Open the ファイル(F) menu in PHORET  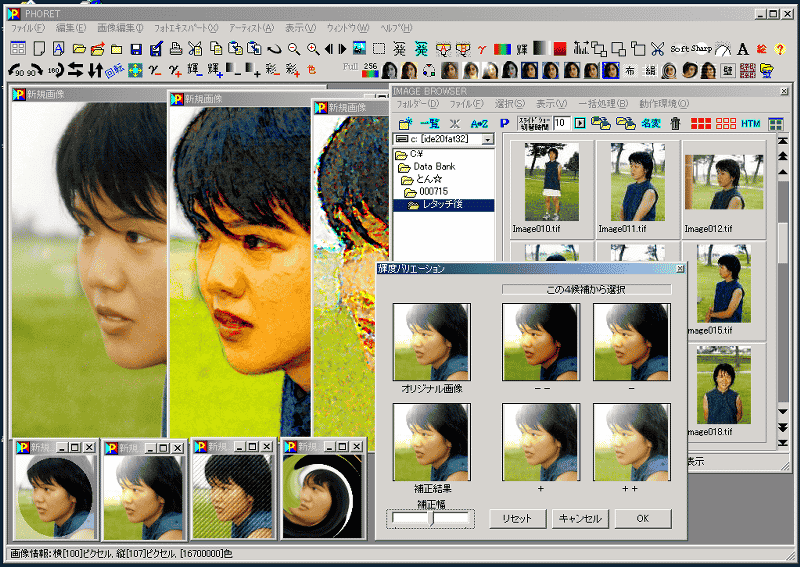point(28,28)
